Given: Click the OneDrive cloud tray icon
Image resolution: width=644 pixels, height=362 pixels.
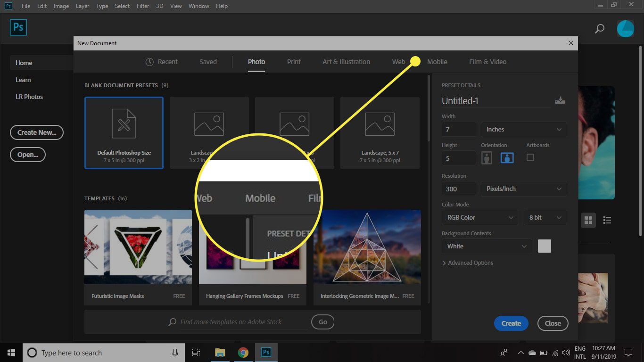Looking at the screenshot, I should pyautogui.click(x=532, y=353).
